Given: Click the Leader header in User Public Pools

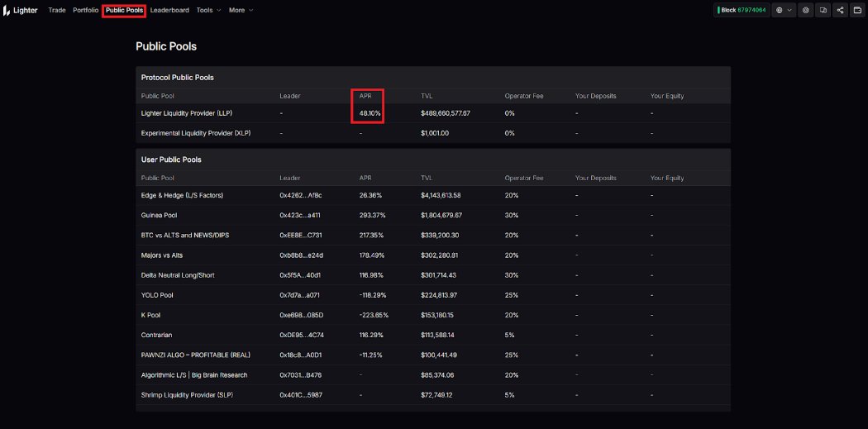Looking at the screenshot, I should click(x=290, y=179).
